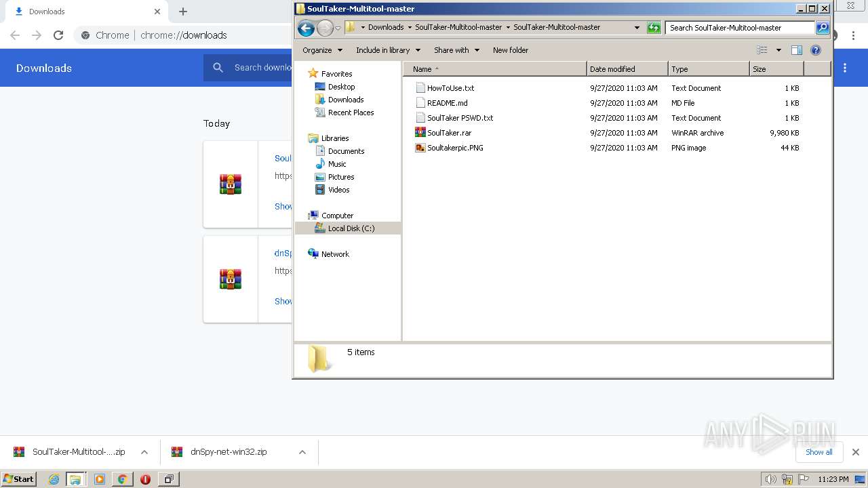Screen dimensions: 868x488
Task: Click Soultakerpic.PNG image icon
Action: pyautogui.click(x=420, y=148)
